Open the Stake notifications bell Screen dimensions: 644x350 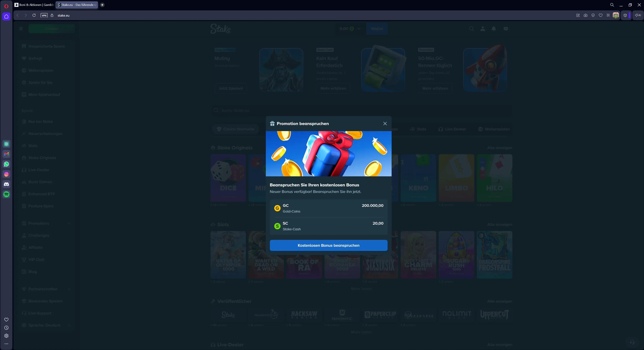(494, 29)
